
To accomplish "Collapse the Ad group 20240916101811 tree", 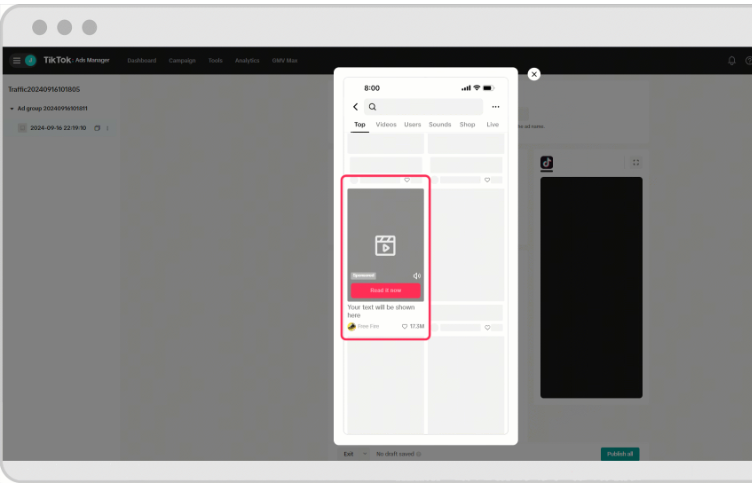I will click(12, 108).
